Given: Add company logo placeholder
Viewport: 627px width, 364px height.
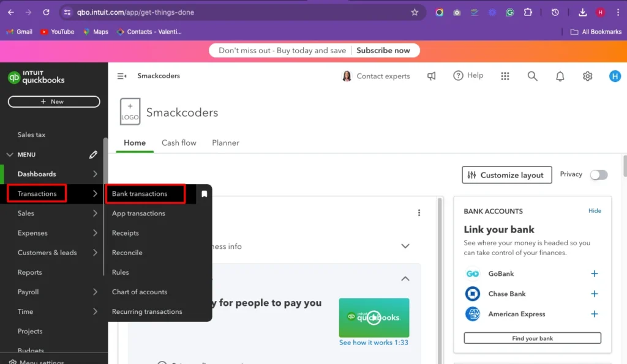Looking at the screenshot, I should click(x=130, y=111).
